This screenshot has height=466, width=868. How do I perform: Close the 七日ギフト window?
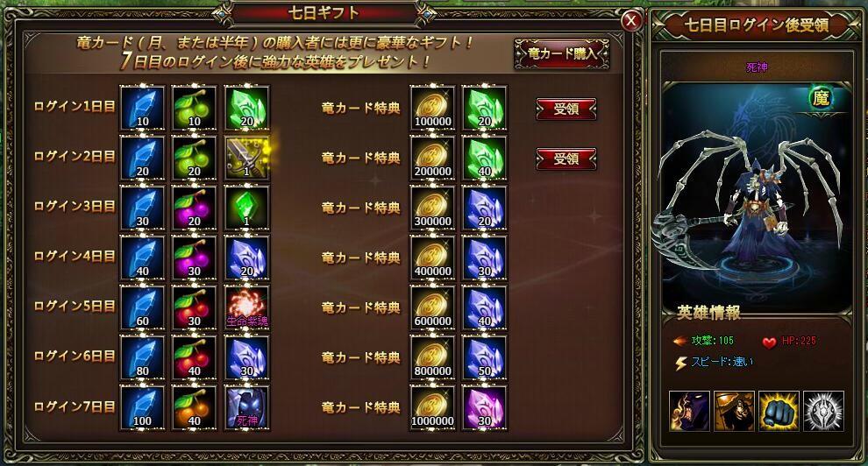pos(630,21)
